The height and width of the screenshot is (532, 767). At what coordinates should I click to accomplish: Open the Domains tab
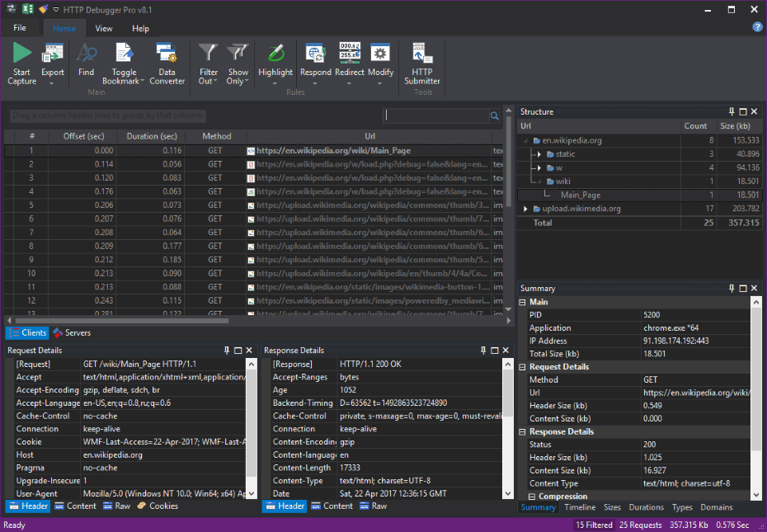click(x=717, y=507)
